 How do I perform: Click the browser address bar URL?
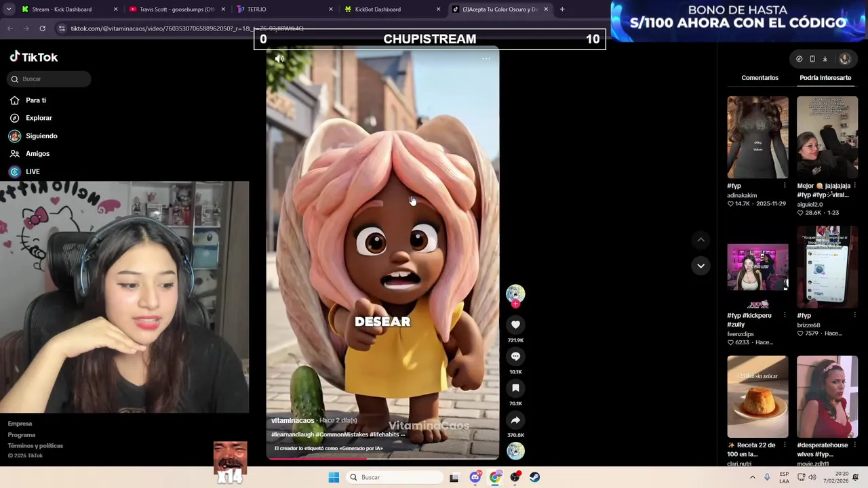186,28
